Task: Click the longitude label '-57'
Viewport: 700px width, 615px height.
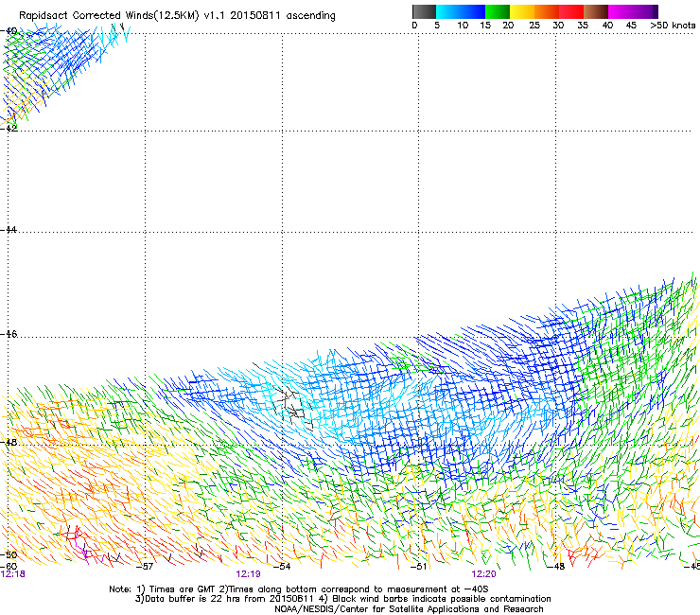Action: [144, 567]
